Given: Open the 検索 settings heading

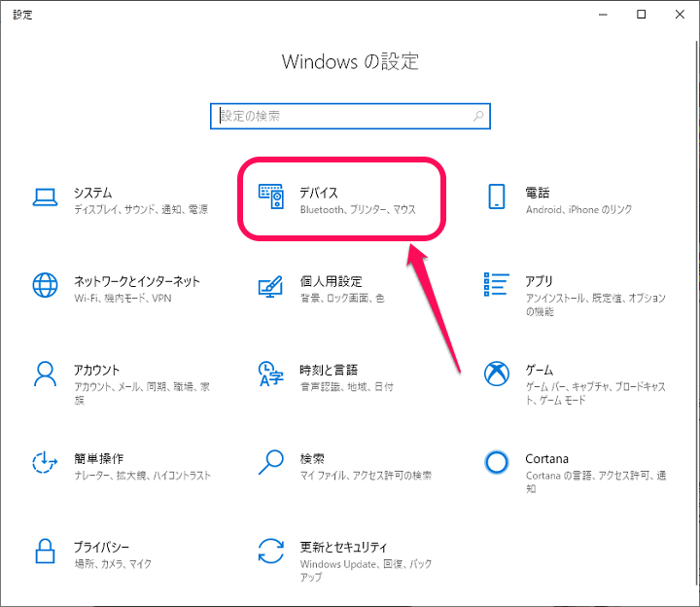Looking at the screenshot, I should pos(312,458).
